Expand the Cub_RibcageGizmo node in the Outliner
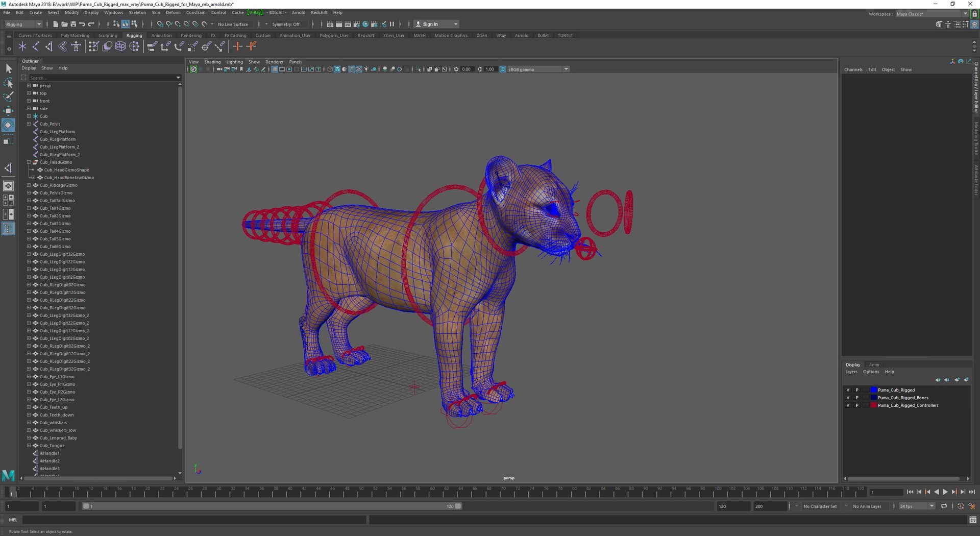This screenshot has height=536, width=980. tap(29, 185)
